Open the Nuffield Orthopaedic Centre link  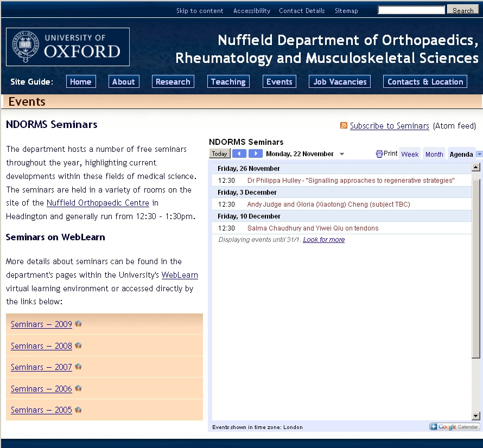pos(98,203)
